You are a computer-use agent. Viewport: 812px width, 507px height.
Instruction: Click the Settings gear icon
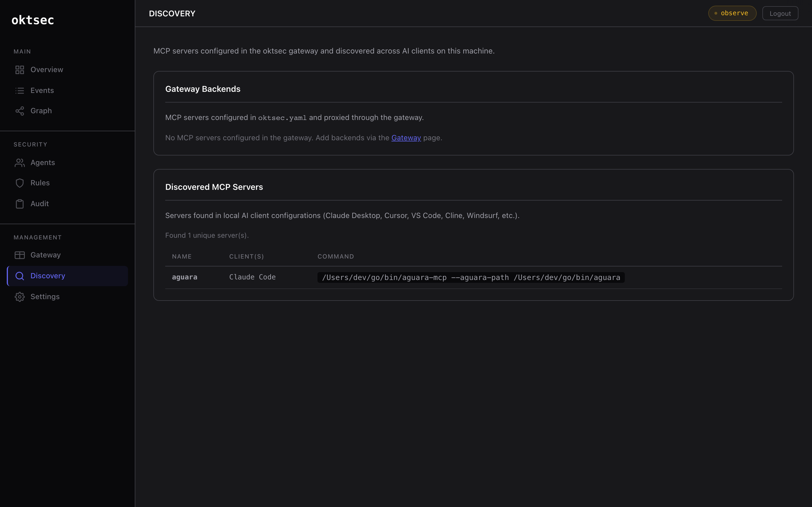coord(19,297)
